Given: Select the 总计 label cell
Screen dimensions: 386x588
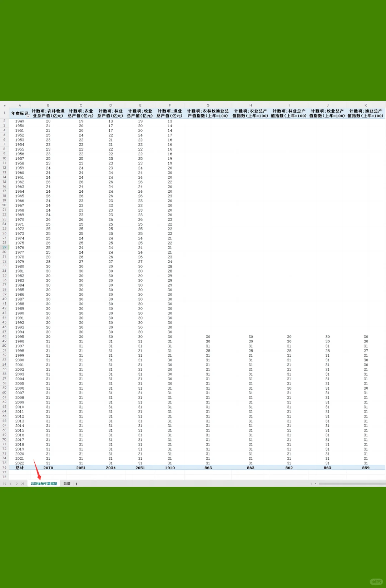Looking at the screenshot, I should pyautogui.click(x=20, y=468).
